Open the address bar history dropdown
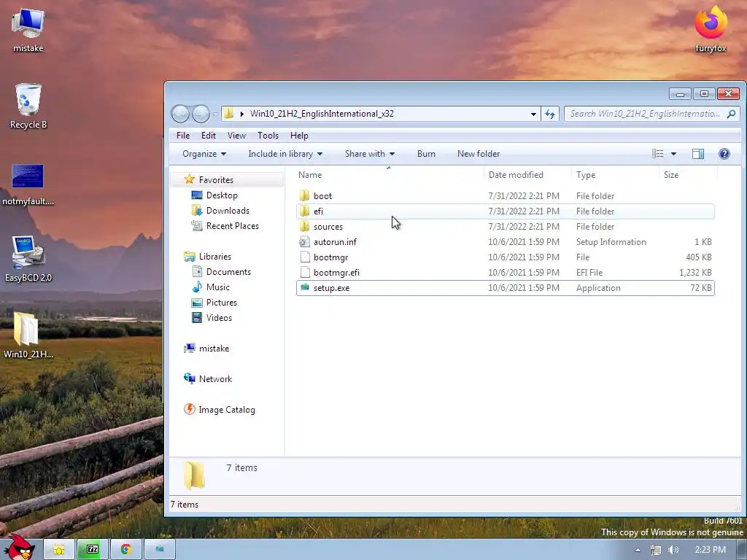Viewport: 747px width, 560px height. click(533, 114)
